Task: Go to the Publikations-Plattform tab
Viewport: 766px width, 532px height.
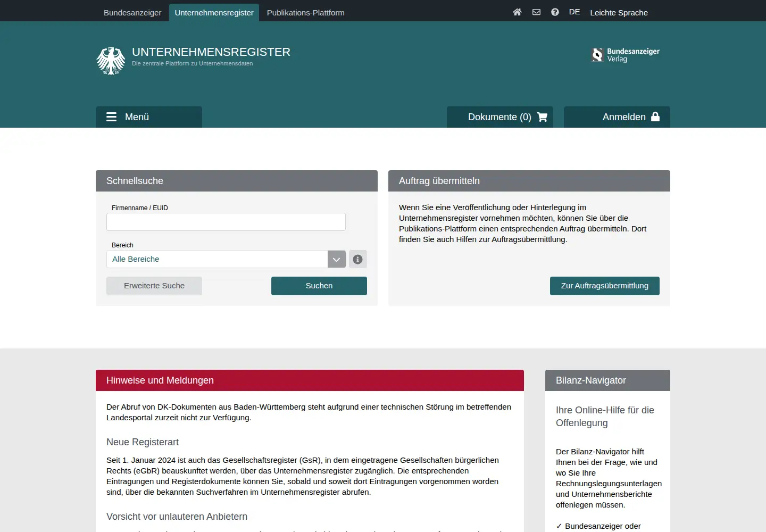Action: (306, 13)
